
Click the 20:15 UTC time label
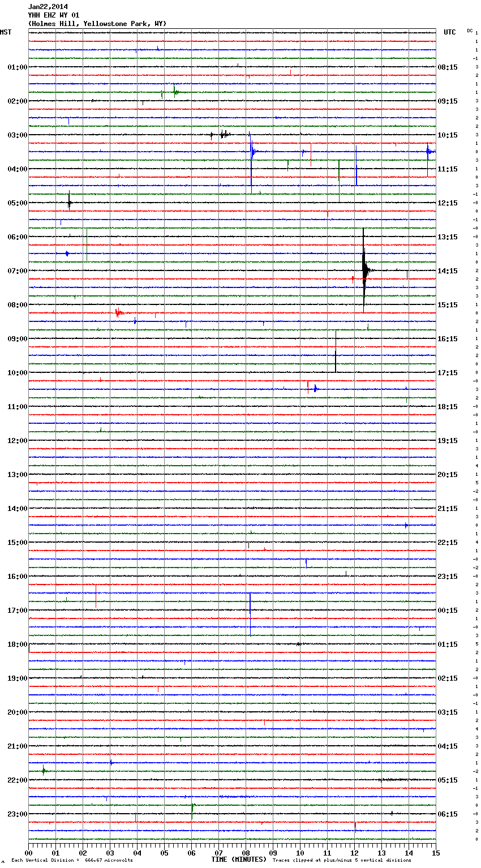448,475
